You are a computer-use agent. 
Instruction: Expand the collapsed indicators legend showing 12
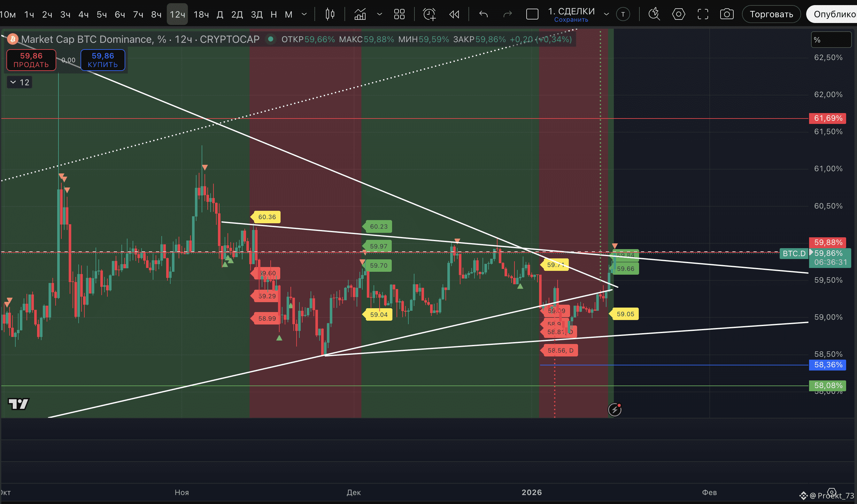tap(19, 82)
